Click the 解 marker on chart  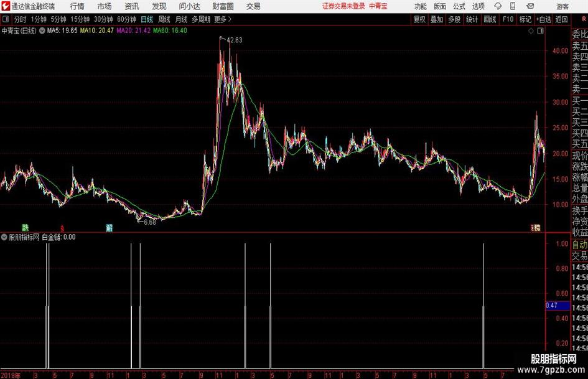tap(109, 228)
